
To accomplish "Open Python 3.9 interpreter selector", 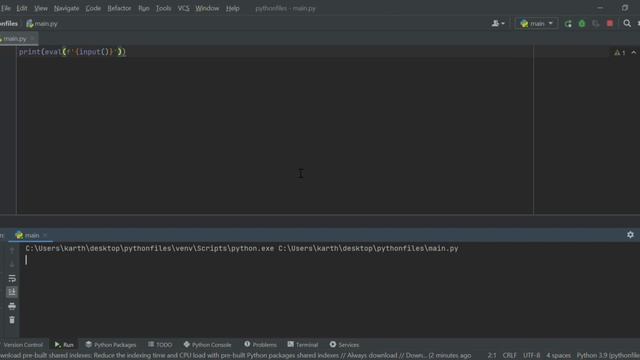I will tap(608, 356).
